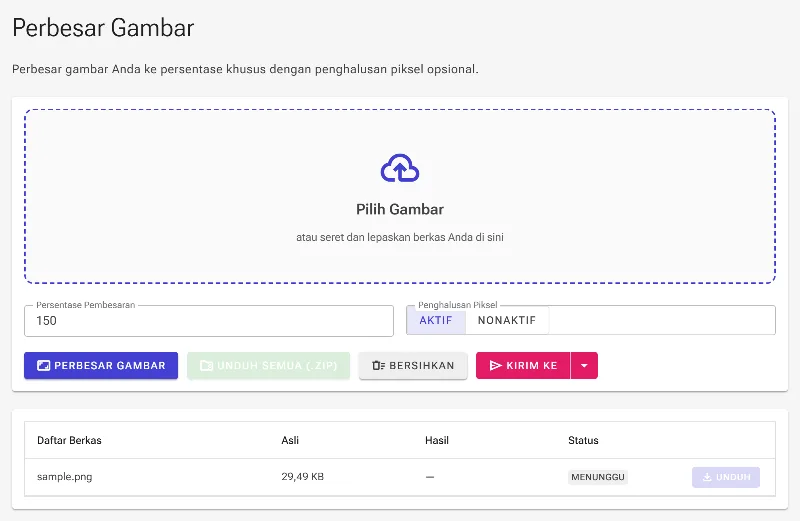Click the Perbesar Gambar page heading

pyautogui.click(x=103, y=28)
